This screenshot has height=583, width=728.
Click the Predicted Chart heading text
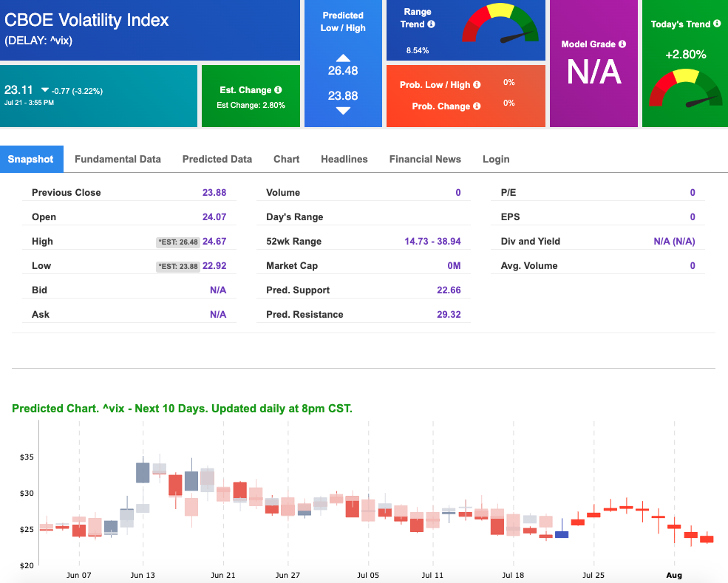coord(182,409)
